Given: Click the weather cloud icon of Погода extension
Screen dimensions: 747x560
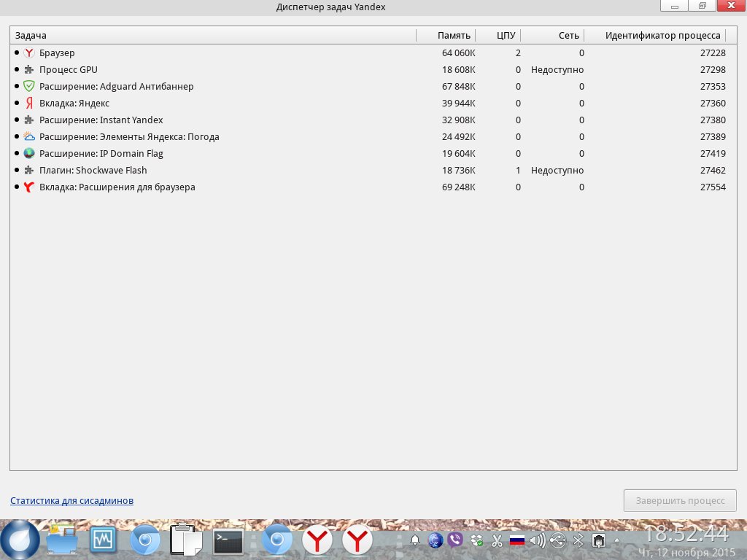Looking at the screenshot, I should 29,136.
